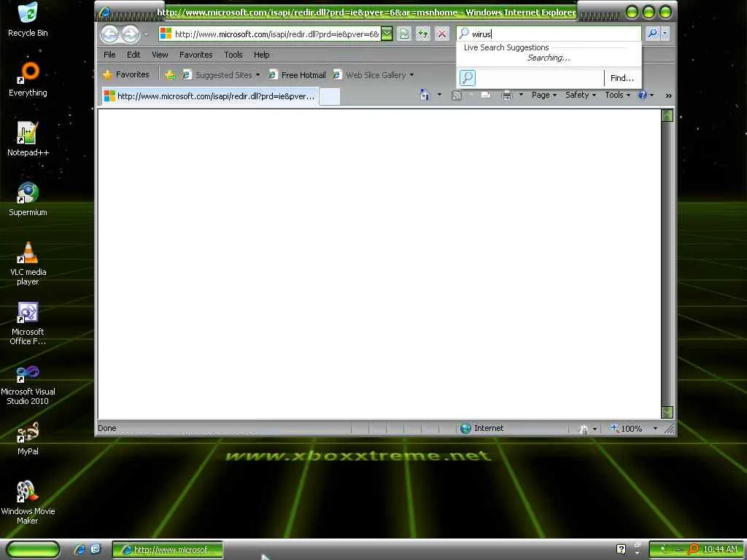The image size is (747, 560).
Task: Open the View menu
Action: click(160, 55)
